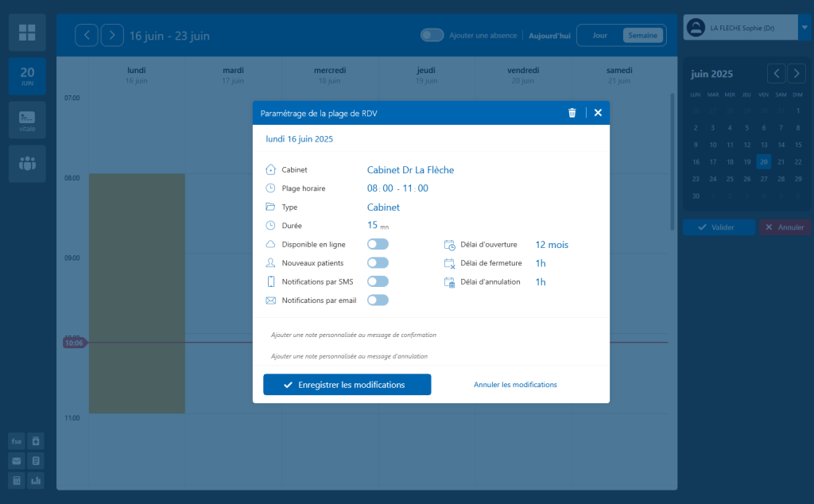This screenshot has width=814, height=504.
Task: Click the Annuler les modifications link
Action: [x=515, y=385]
